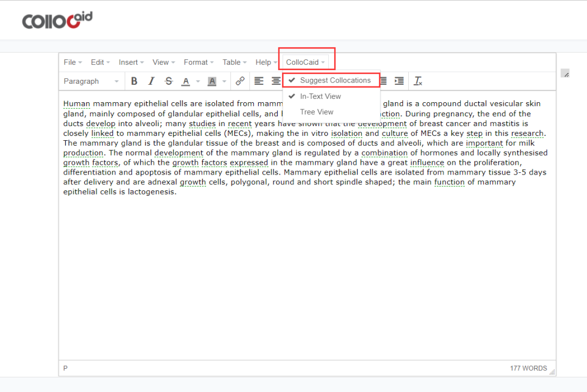
Task: Open the Edit menu
Action: (x=101, y=62)
